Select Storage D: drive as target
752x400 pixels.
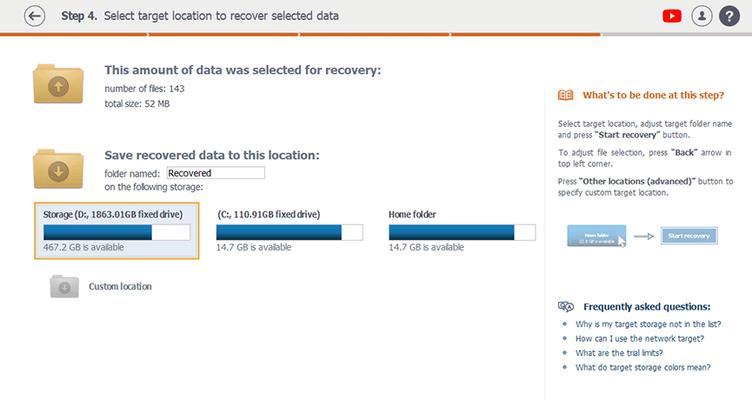tap(117, 231)
